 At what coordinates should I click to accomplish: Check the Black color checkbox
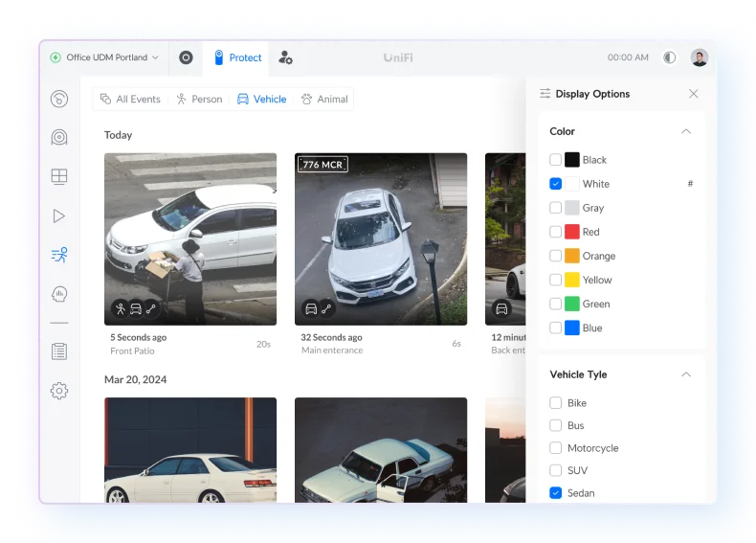[555, 160]
